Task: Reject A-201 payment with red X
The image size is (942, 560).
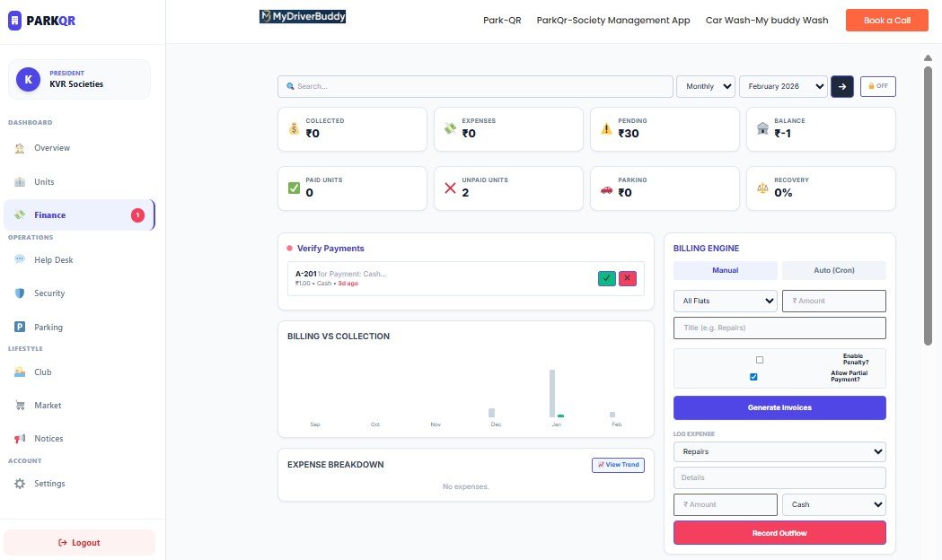Action: [627, 278]
